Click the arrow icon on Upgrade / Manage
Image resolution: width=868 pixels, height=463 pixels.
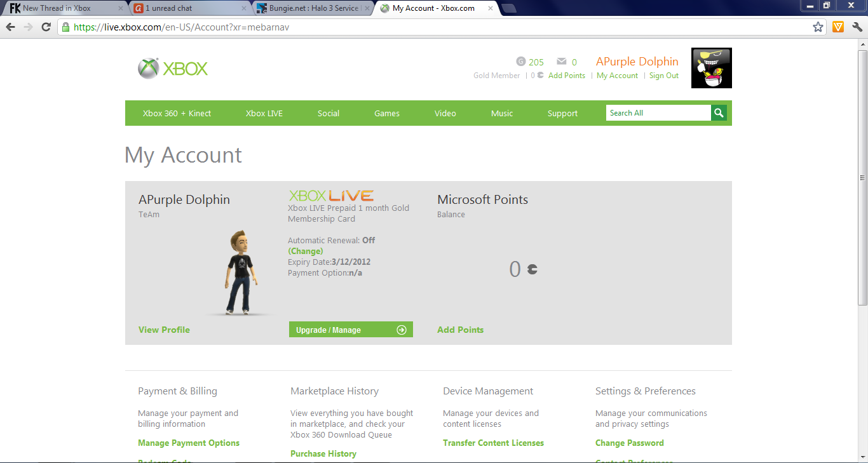click(401, 330)
